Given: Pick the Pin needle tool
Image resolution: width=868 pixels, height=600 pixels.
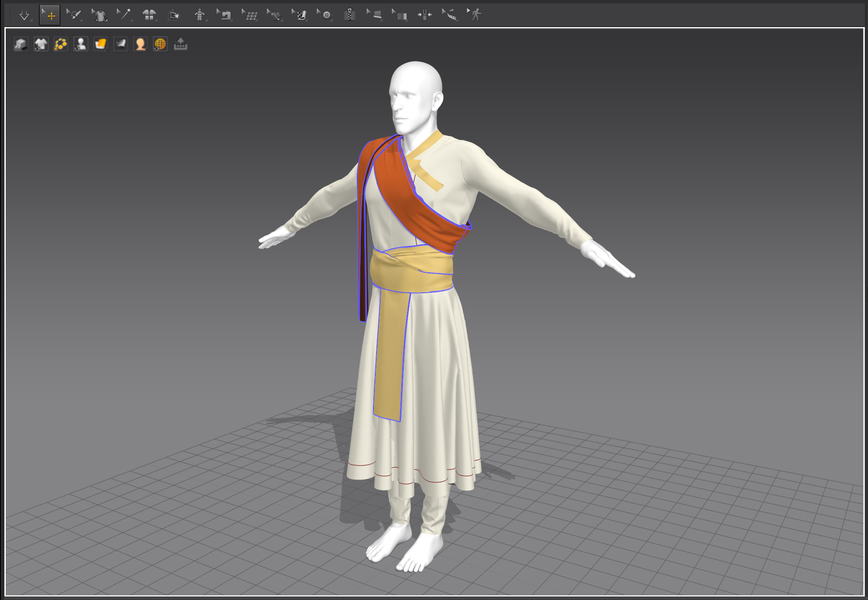Looking at the screenshot, I should 125,15.
